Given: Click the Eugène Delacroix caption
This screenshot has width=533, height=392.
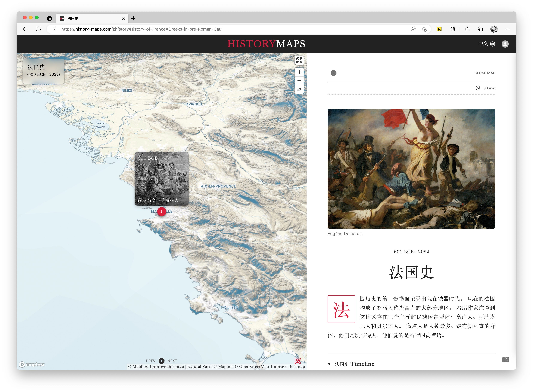Looking at the screenshot, I should point(345,234).
